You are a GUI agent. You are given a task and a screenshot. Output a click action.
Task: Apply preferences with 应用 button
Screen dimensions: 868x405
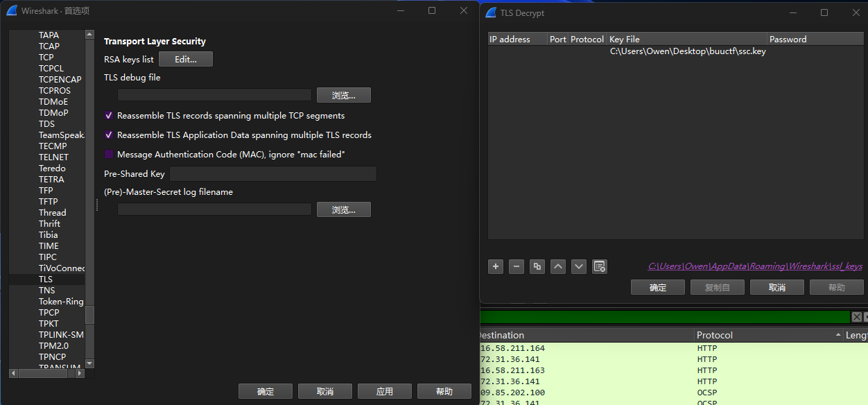(x=385, y=391)
